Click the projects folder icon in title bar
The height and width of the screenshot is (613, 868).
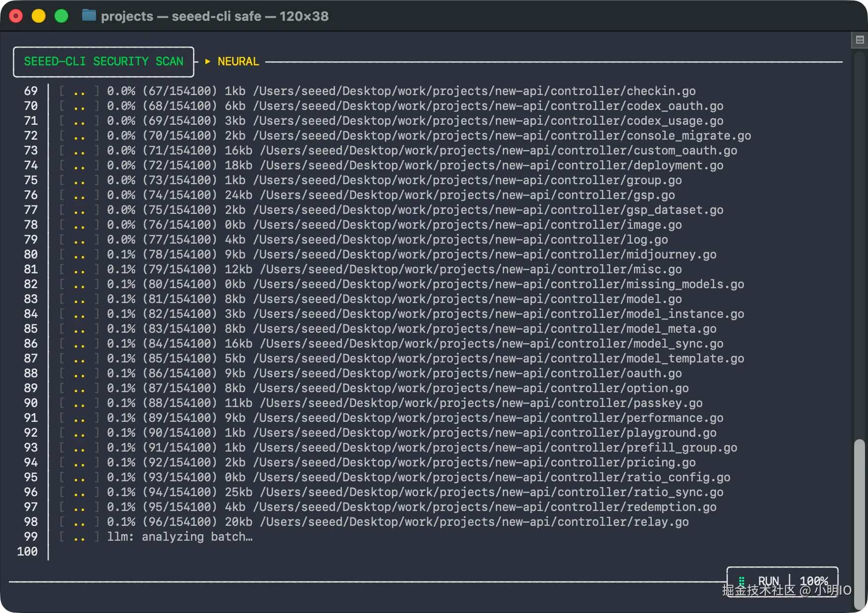[x=89, y=16]
